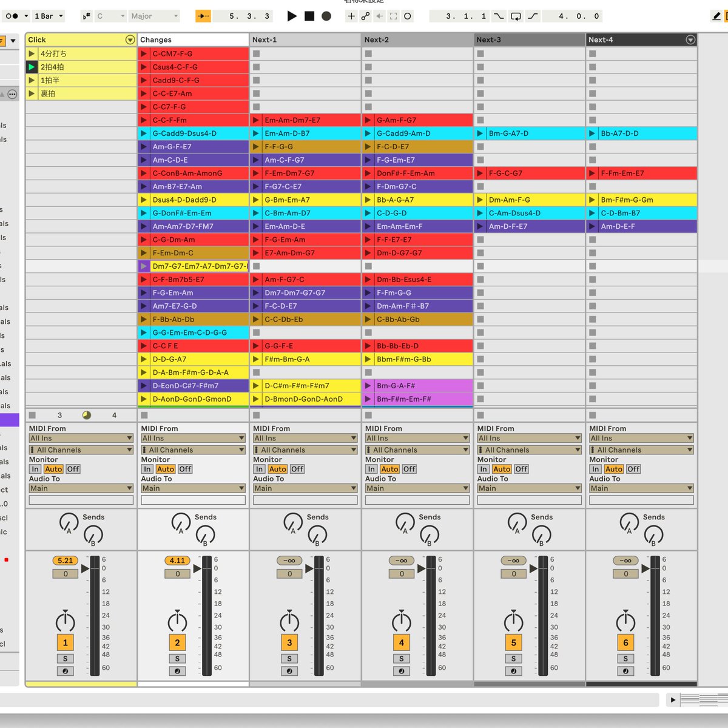Launch the 4分打ち clip
Viewport: 728px width, 728px height.
pos(32,53)
